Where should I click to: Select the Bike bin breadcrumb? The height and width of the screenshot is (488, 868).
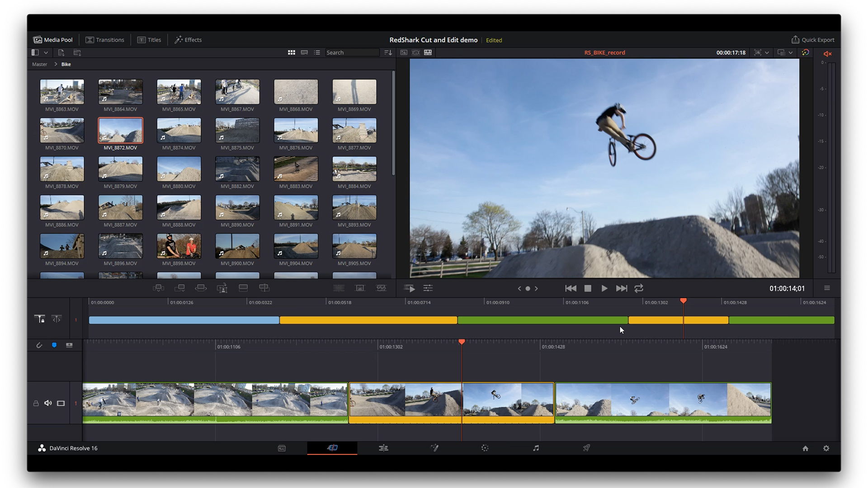click(66, 64)
